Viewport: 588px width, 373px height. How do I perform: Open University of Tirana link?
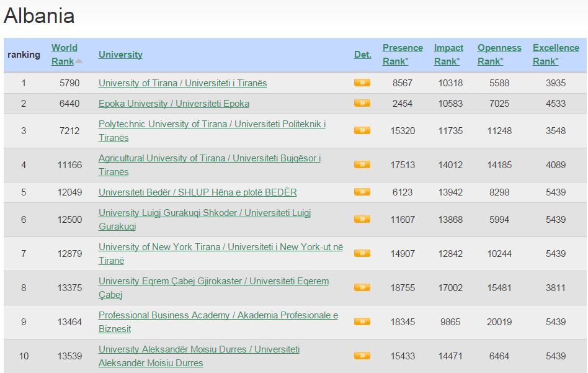[x=182, y=83]
